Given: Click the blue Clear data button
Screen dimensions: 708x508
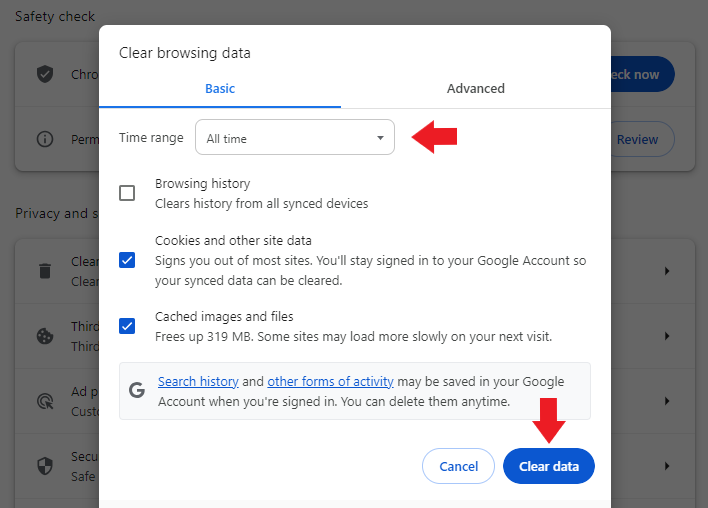Looking at the screenshot, I should 549,466.
